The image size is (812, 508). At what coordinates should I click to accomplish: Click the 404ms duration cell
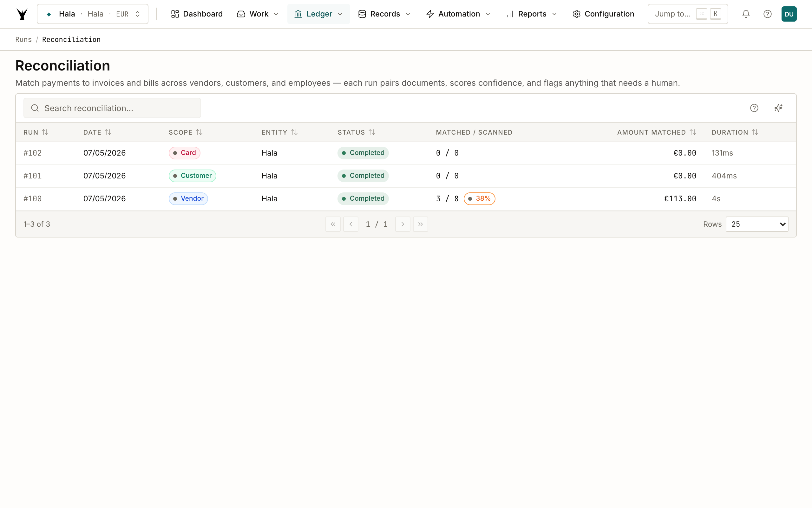[x=724, y=176]
